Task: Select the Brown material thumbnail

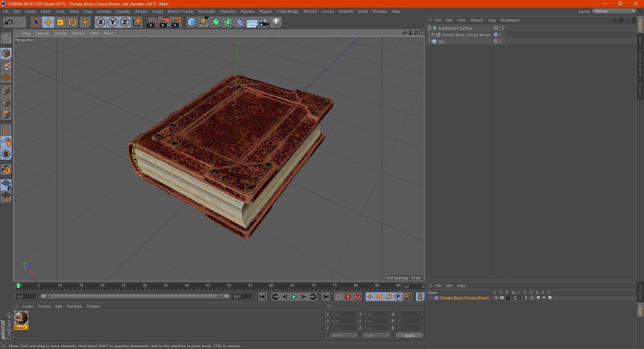Action: click(21, 318)
